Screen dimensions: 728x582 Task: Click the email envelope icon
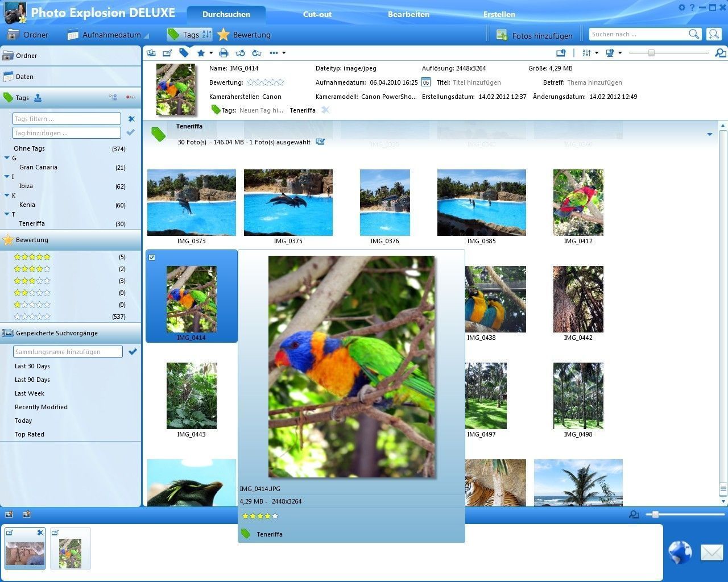click(711, 552)
